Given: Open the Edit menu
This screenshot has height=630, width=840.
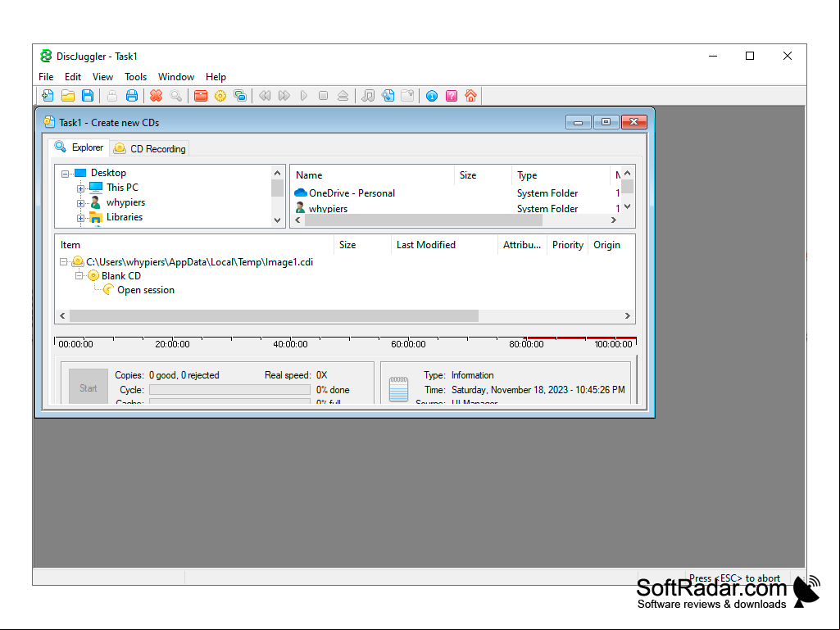Looking at the screenshot, I should pyautogui.click(x=73, y=77).
